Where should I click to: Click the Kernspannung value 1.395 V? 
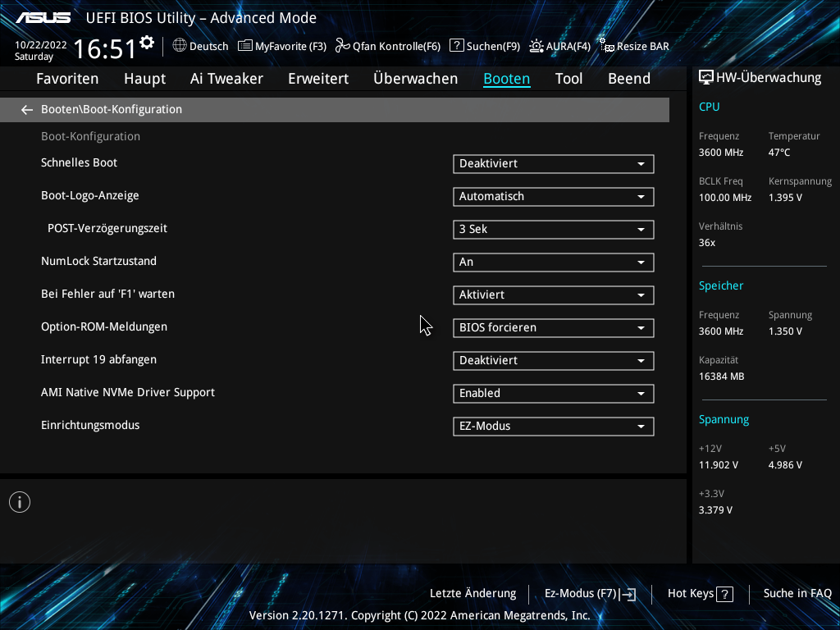coord(785,198)
